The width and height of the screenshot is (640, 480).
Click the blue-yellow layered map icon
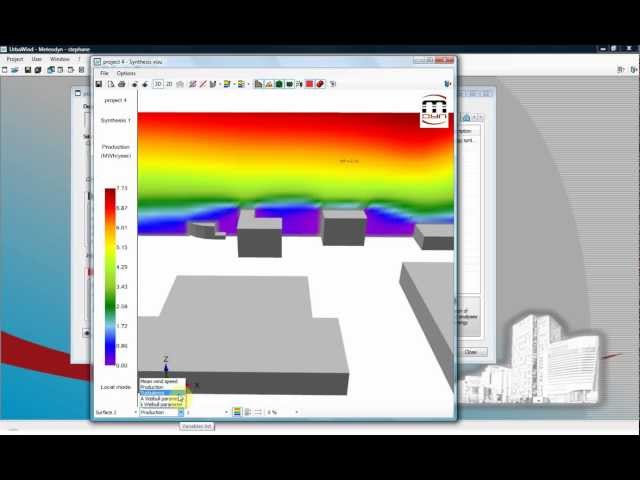click(x=227, y=84)
